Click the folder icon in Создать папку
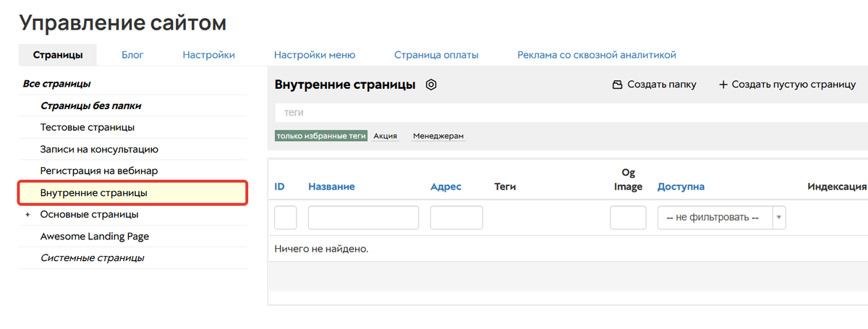This screenshot has height=329, width=868. [x=618, y=85]
